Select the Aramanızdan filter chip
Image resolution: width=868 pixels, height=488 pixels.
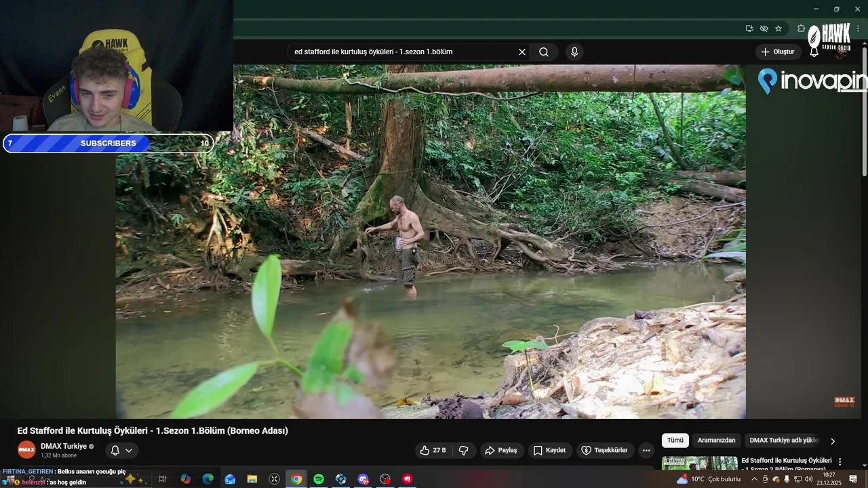coord(716,441)
